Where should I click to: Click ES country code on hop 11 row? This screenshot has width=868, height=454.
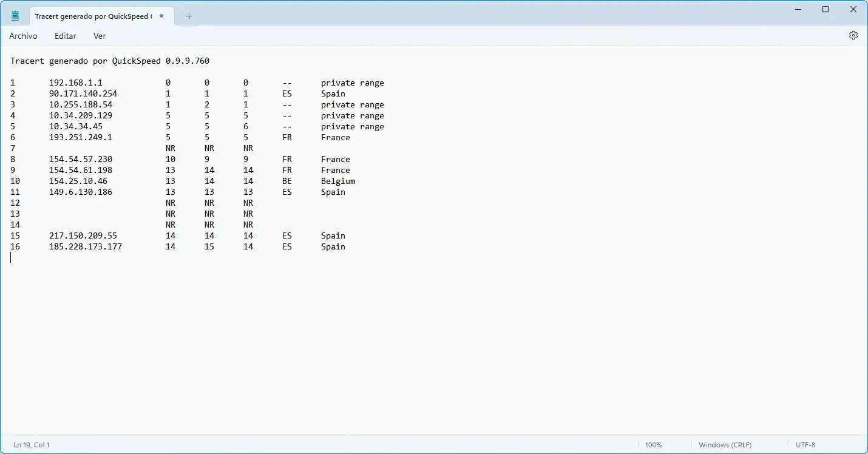(x=287, y=192)
